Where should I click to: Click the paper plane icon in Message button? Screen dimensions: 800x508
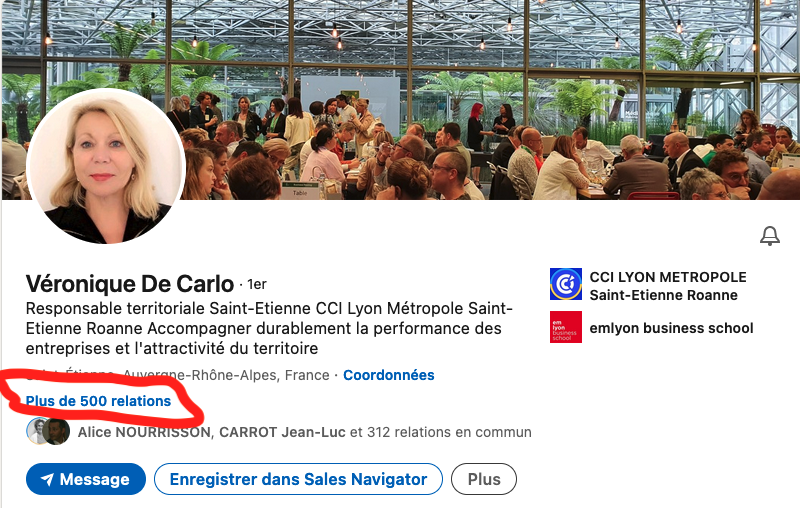point(47,479)
